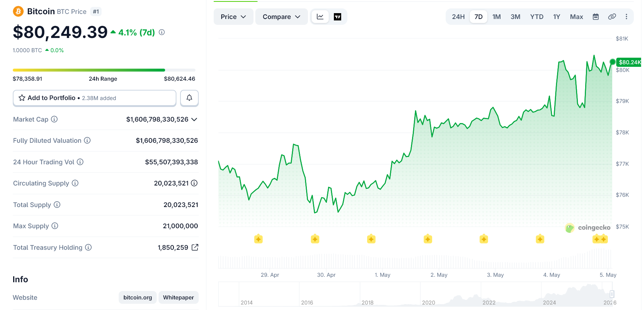Open bitcoin.org website link
This screenshot has width=644, height=310.
(138, 297)
